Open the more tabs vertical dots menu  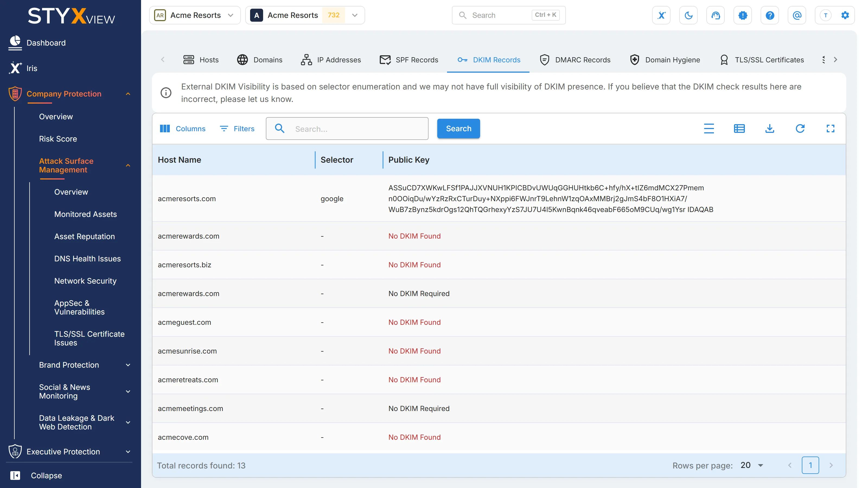[823, 60]
